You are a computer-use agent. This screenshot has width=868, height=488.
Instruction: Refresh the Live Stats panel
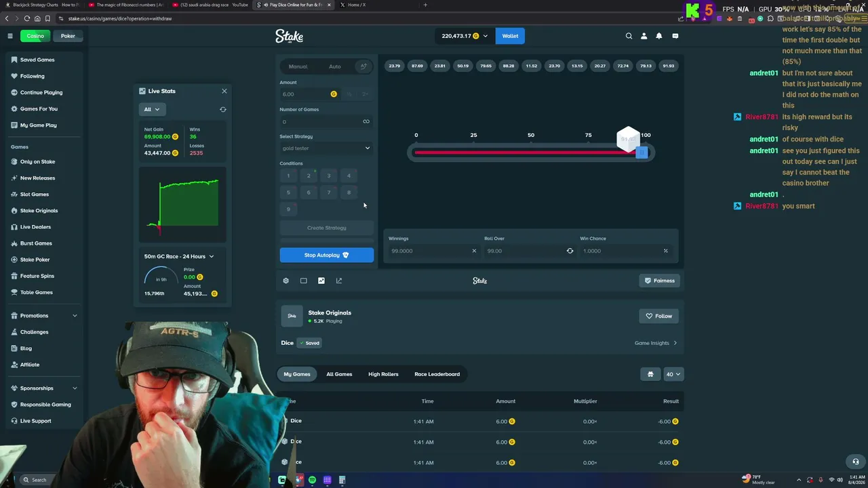tap(223, 109)
